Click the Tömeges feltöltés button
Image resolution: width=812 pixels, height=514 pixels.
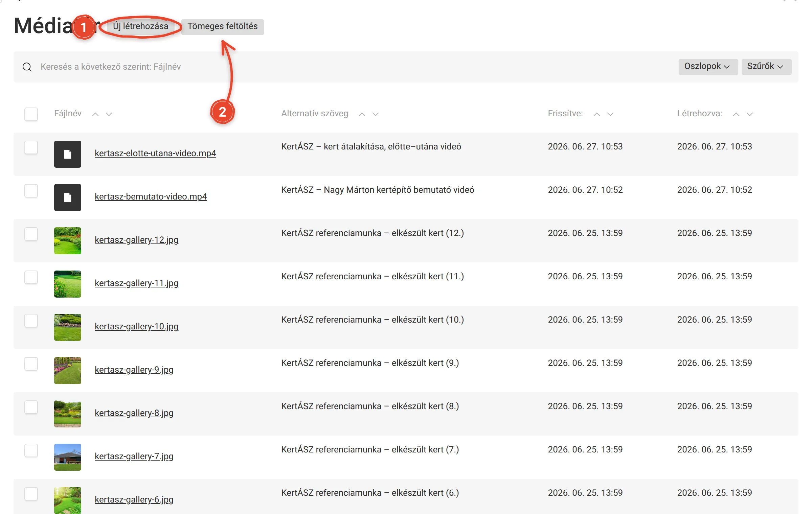pyautogui.click(x=223, y=27)
